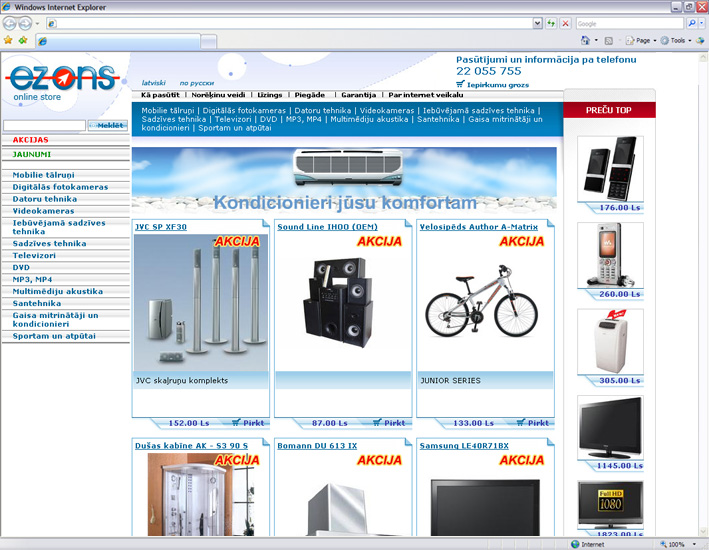
Task: Open the 305.00 Ls air conditioner thumbnail
Action: click(610, 341)
